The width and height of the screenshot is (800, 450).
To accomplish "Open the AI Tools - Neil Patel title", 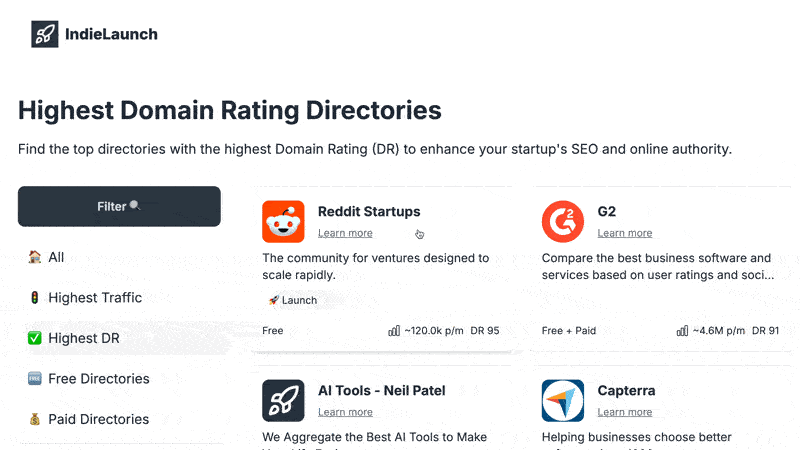I will (x=382, y=390).
